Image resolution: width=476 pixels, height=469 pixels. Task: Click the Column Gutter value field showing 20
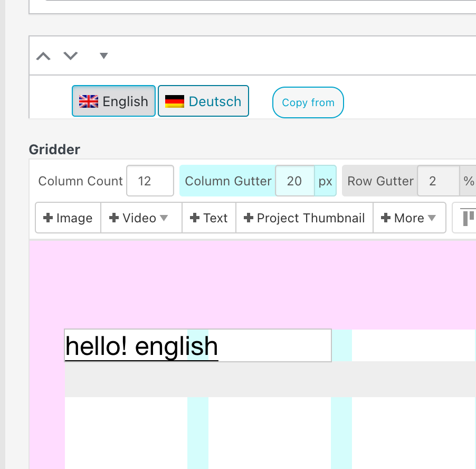pyautogui.click(x=294, y=181)
